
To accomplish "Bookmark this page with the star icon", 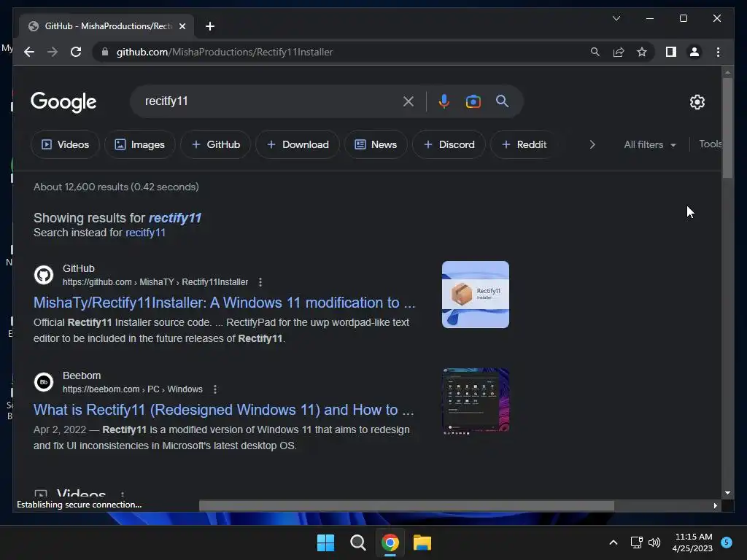I will point(642,52).
